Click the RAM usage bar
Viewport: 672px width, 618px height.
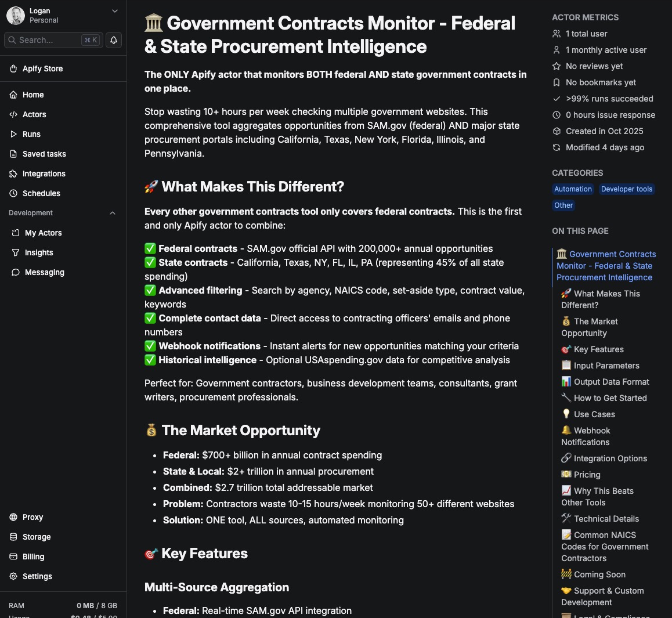(x=64, y=605)
